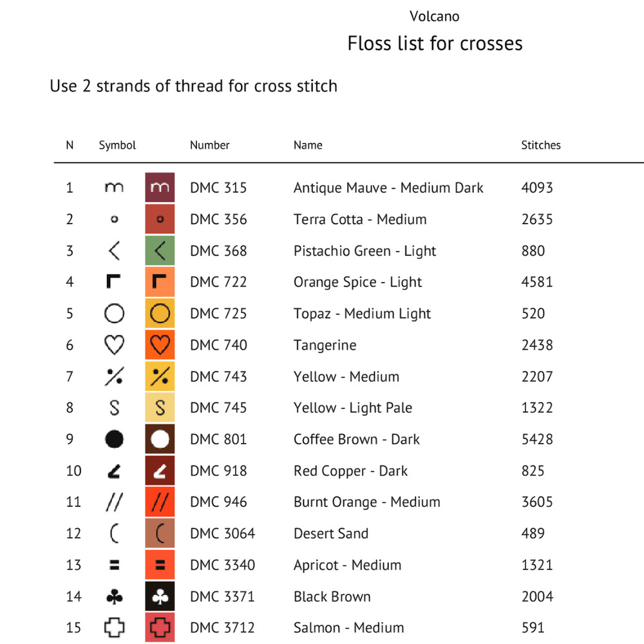Click the 'm' symbol for DMC 315

(114, 187)
